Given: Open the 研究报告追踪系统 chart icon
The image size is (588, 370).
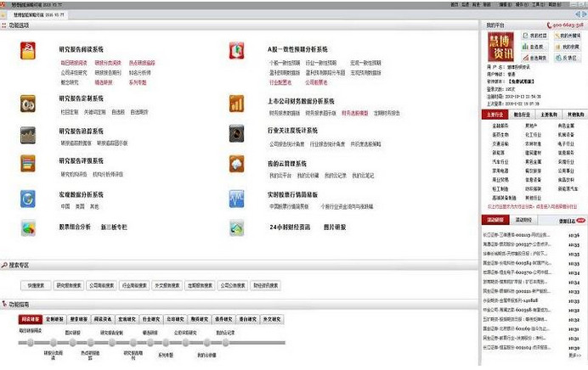Looking at the screenshot, I should point(28,135).
